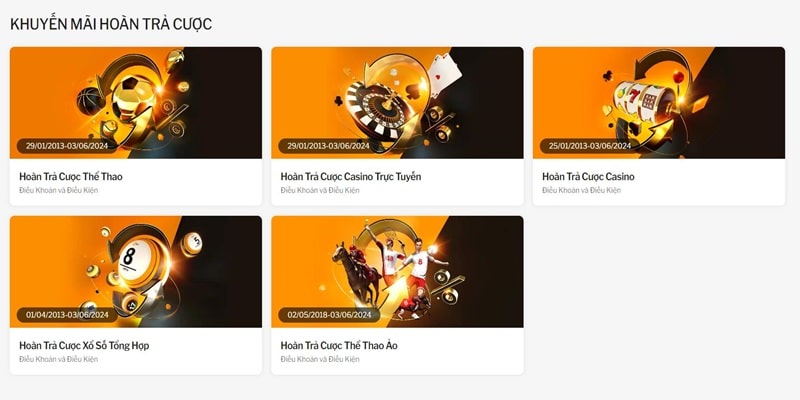Screen dimensions: 800x400
Task: Click the 02/05/2018-03/06/2024 date badge
Action: point(329,315)
